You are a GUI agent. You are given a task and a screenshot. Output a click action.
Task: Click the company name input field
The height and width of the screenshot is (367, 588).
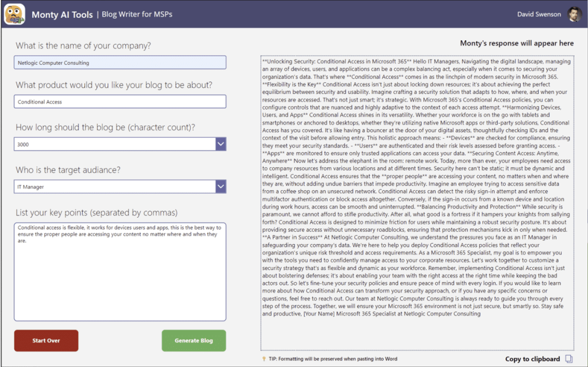(x=120, y=63)
